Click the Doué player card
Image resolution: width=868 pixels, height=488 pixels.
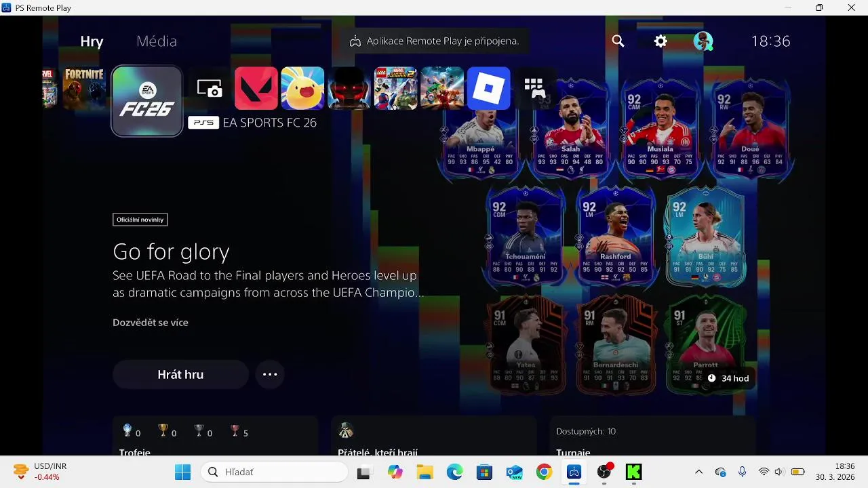point(750,129)
